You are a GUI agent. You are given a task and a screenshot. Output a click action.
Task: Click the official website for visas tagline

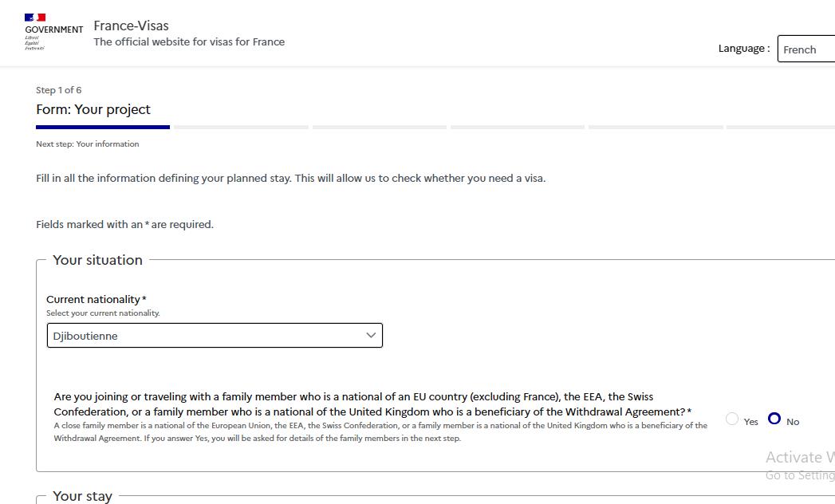tap(189, 41)
